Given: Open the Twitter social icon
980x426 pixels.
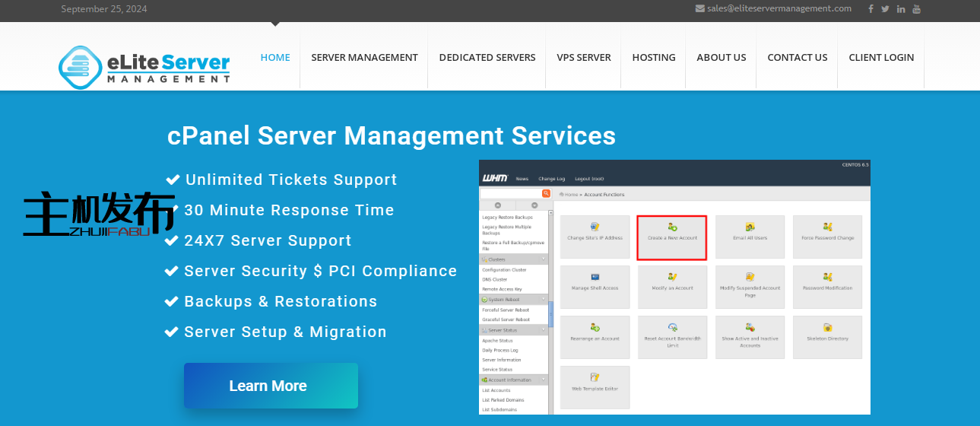Looking at the screenshot, I should [x=885, y=9].
